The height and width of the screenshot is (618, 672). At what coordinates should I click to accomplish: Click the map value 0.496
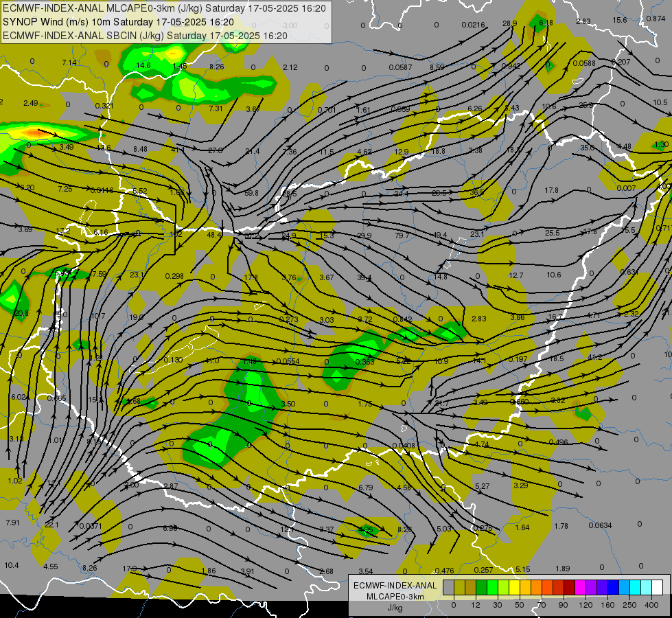[558, 443]
